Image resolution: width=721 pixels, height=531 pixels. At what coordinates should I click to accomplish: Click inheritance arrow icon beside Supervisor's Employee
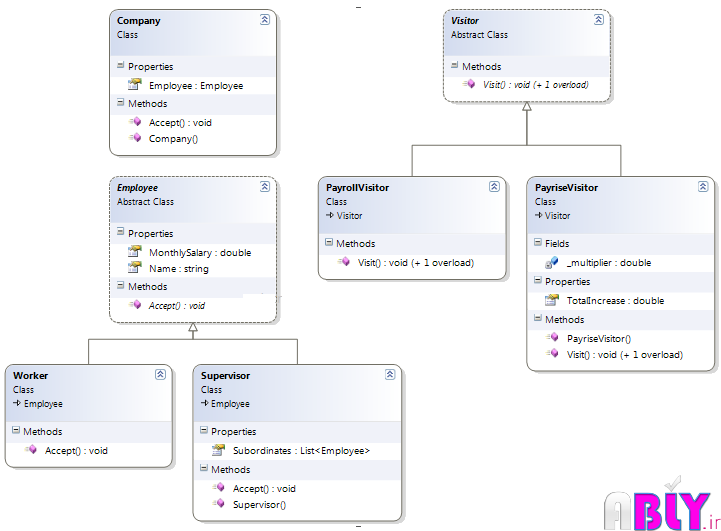point(205,403)
